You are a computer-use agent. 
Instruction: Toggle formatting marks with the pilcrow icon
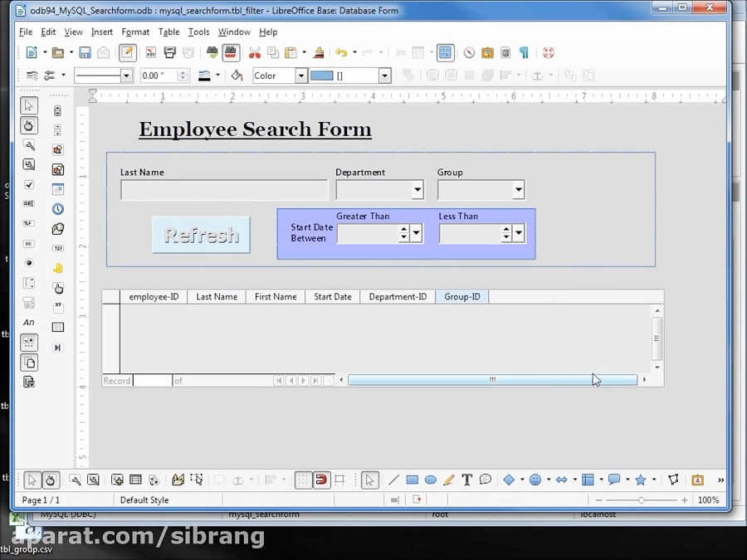(524, 52)
